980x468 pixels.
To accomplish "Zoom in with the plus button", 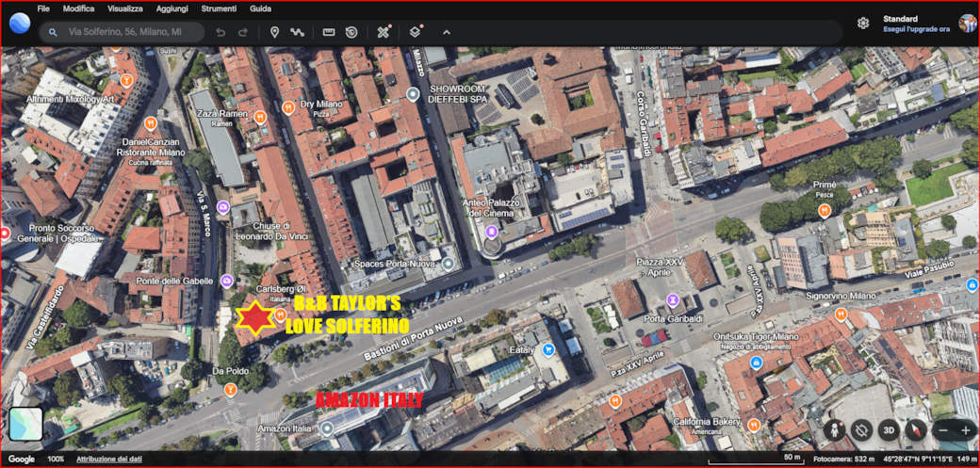I will coord(965,430).
